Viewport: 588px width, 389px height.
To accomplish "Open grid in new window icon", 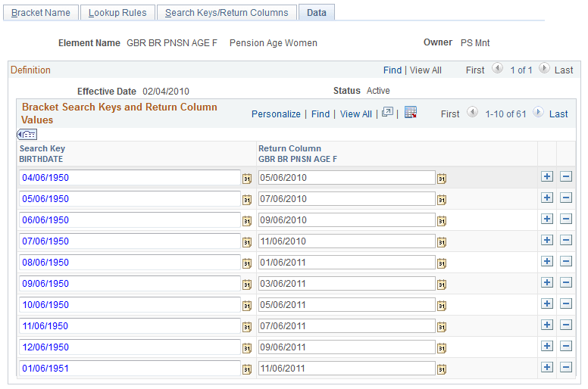I will click(x=387, y=112).
